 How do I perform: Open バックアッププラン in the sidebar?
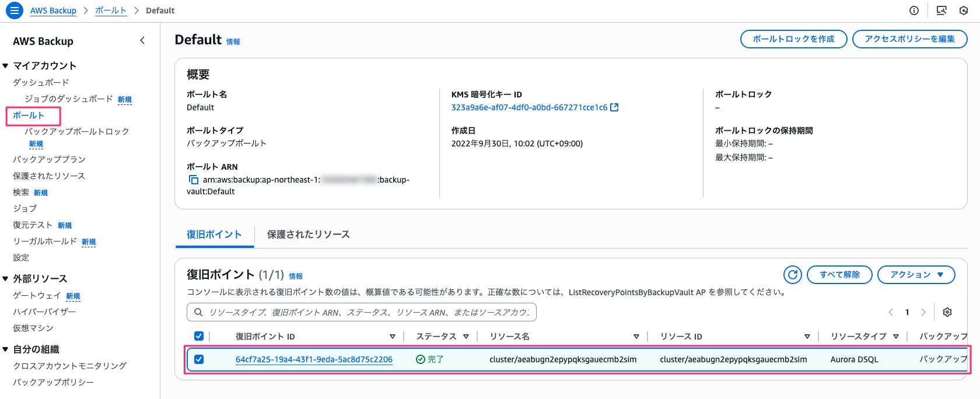(49, 159)
